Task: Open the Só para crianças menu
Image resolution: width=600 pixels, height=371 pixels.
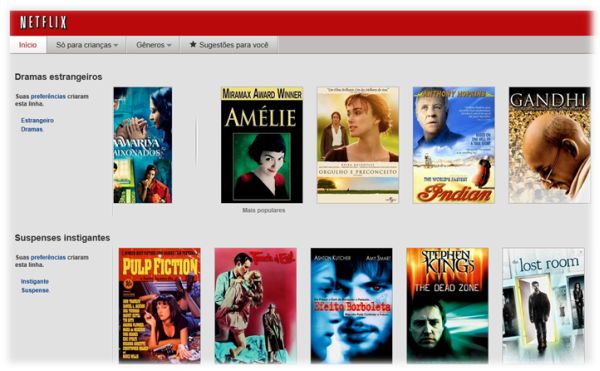Action: click(86, 45)
